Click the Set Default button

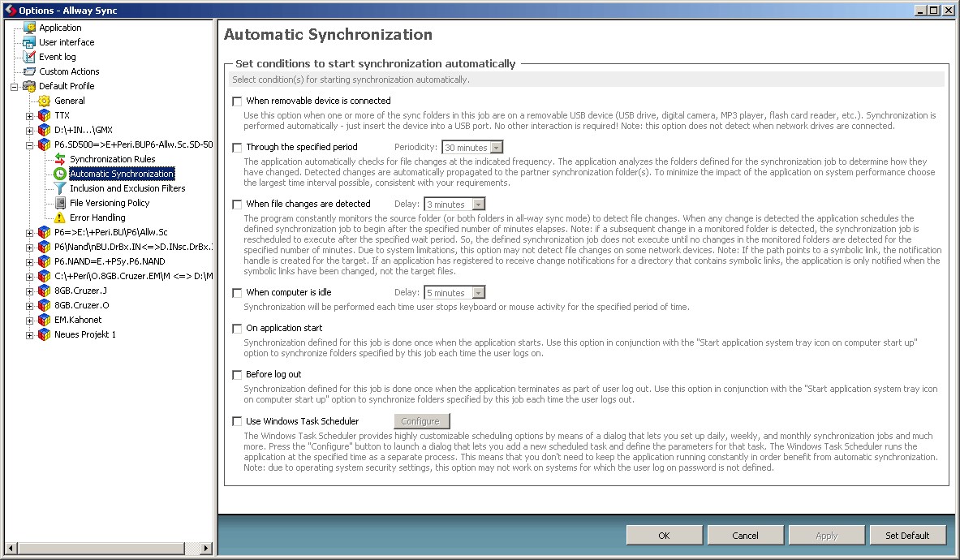tap(907, 536)
